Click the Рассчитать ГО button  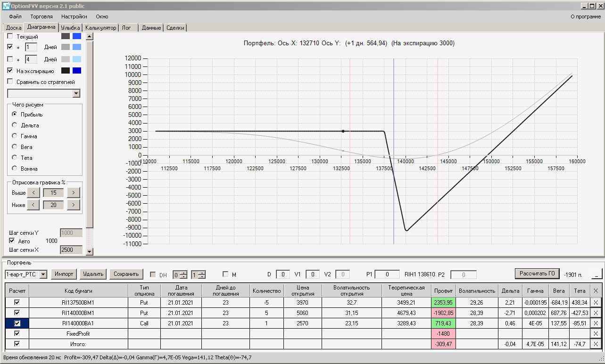pyautogui.click(x=537, y=273)
